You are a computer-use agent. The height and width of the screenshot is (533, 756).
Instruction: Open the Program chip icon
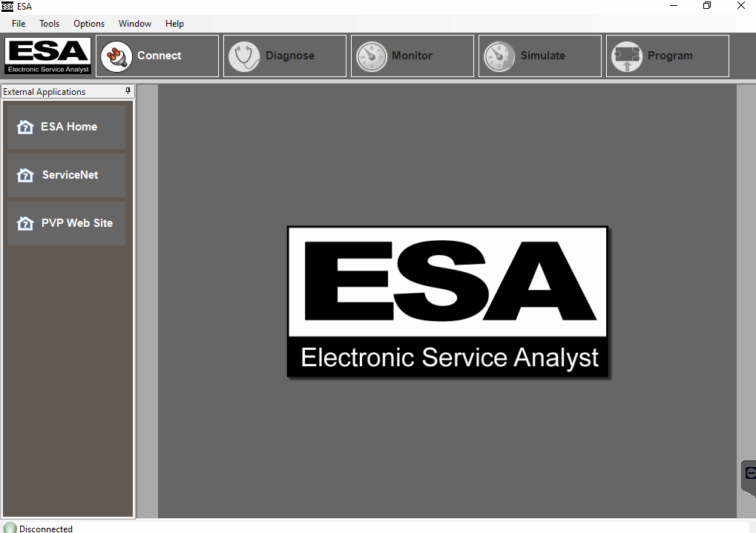tap(627, 56)
